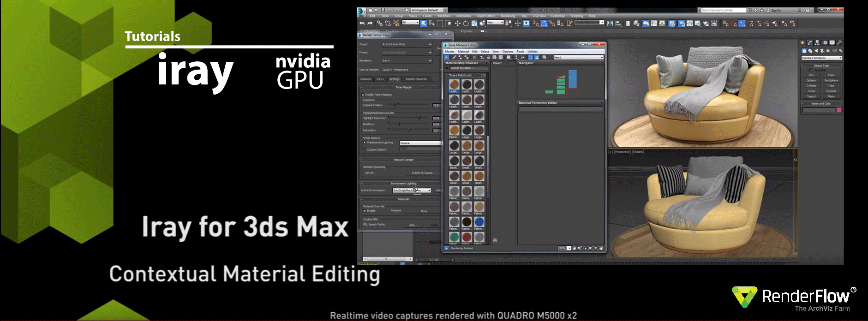Open the Workspace: Default dropdown
This screenshot has height=321, width=868.
[427, 10]
